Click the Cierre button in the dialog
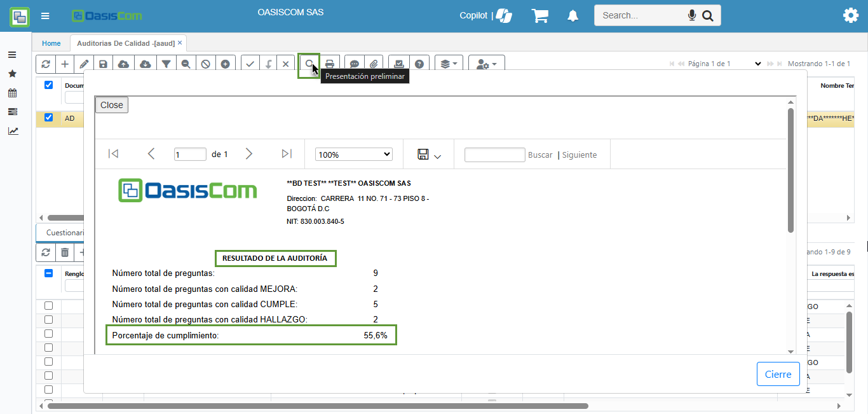This screenshot has width=868, height=414. (778, 374)
